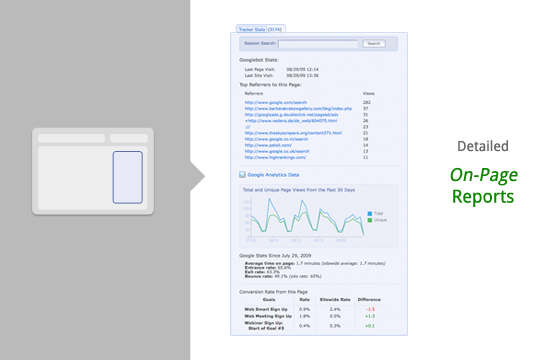Image resolution: width=560 pixels, height=360 pixels.
Task: Click the blue Total legend square
Action: pos(370,214)
